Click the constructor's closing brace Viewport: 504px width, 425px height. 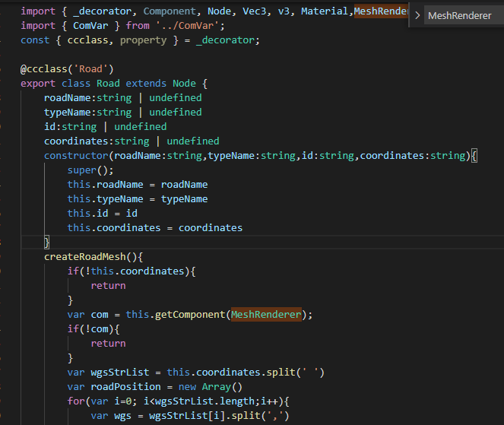click(x=46, y=242)
